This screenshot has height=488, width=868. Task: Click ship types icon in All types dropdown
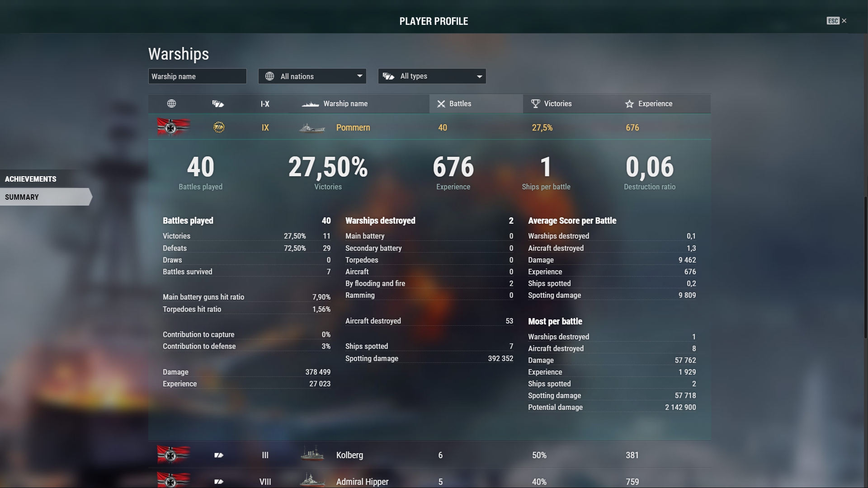pyautogui.click(x=388, y=76)
